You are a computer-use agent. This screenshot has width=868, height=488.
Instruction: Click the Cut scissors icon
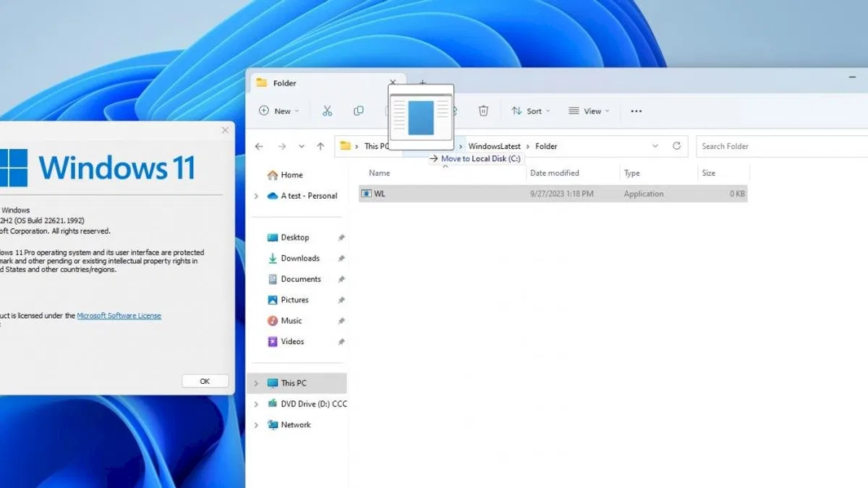327,111
